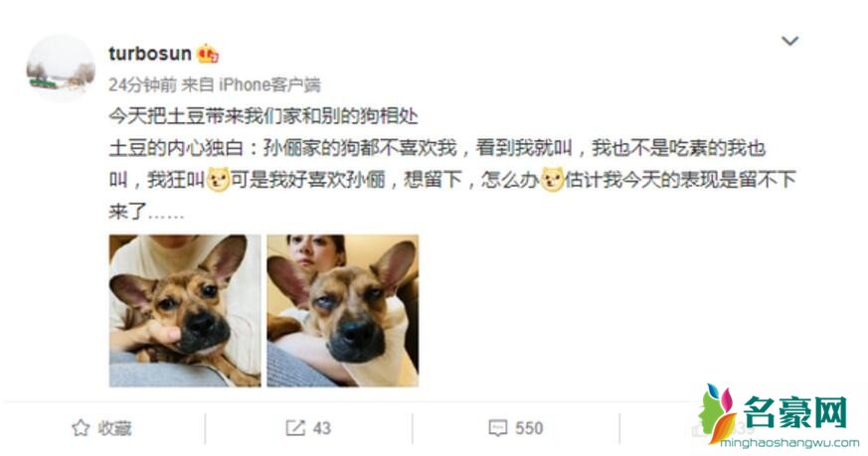Open the 550 comments count
Image resolution: width=868 pixels, height=456 pixels.
529,428
